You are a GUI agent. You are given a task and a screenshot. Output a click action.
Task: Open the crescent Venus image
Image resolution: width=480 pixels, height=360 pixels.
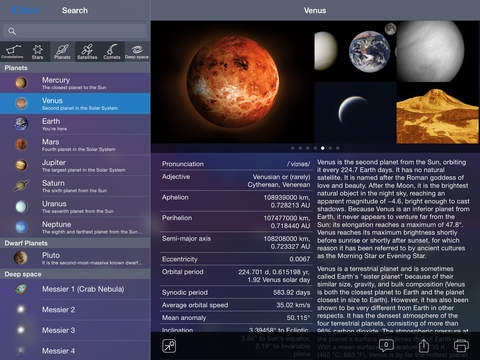click(x=355, y=113)
